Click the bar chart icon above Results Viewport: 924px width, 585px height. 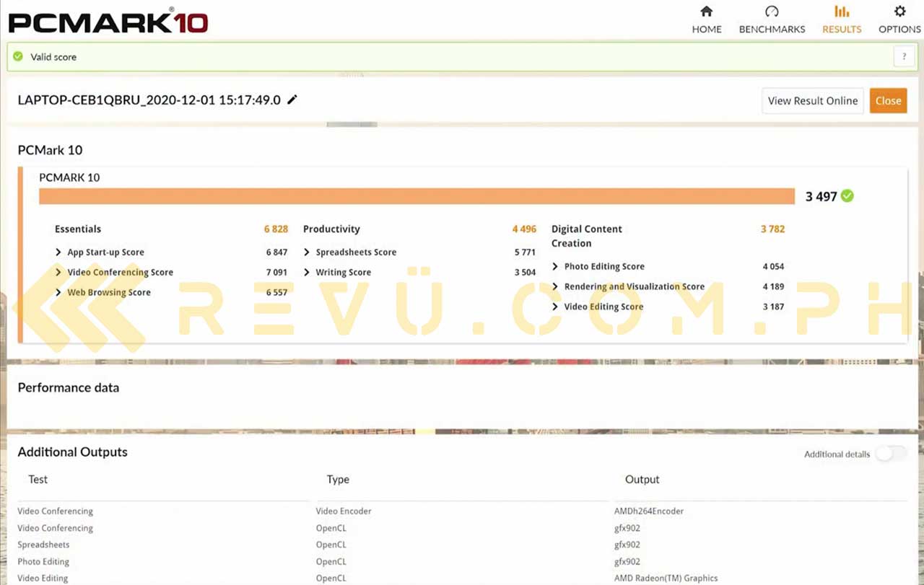point(842,12)
